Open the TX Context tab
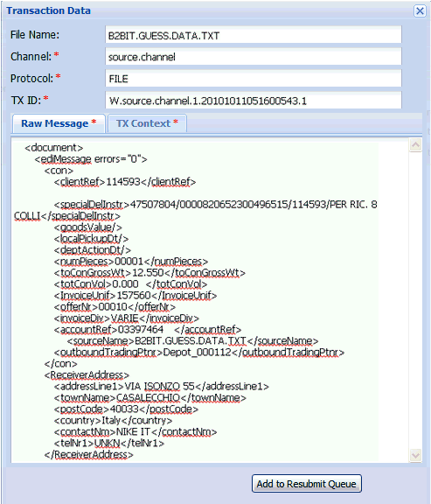The height and width of the screenshot is (504, 431). click(x=147, y=123)
